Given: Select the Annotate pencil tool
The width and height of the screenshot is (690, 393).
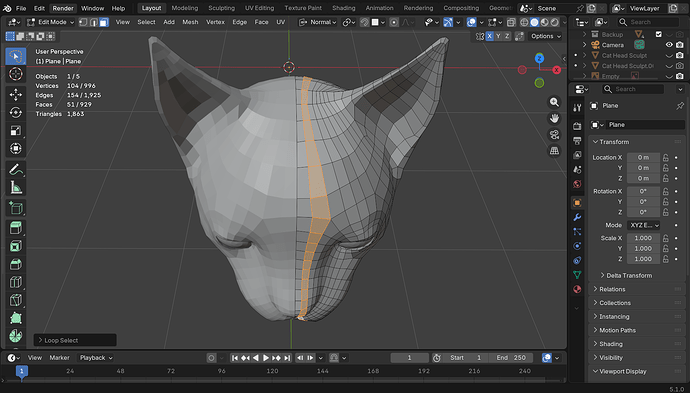Looking at the screenshot, I should (x=16, y=169).
